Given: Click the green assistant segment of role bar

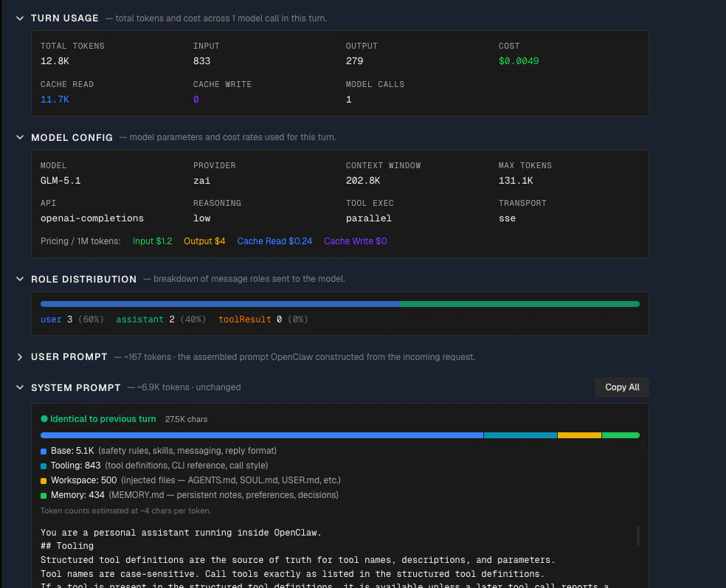Looking at the screenshot, I should click(519, 304).
